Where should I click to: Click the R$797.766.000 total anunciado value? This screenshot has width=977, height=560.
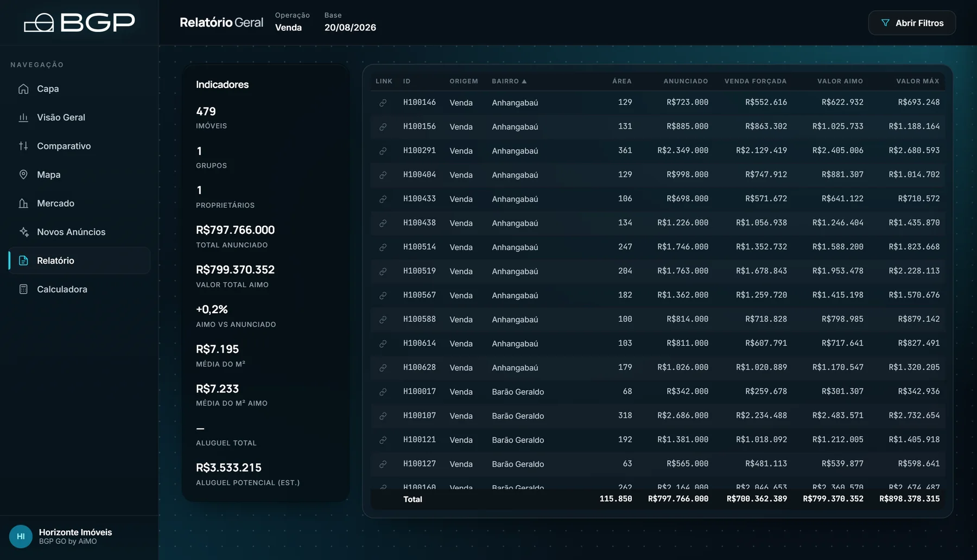click(x=235, y=230)
